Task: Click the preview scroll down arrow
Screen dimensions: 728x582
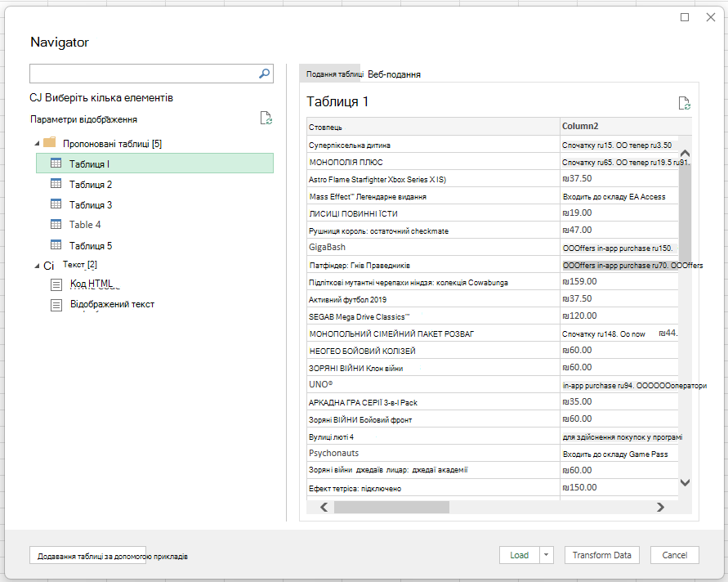Action: pos(685,482)
